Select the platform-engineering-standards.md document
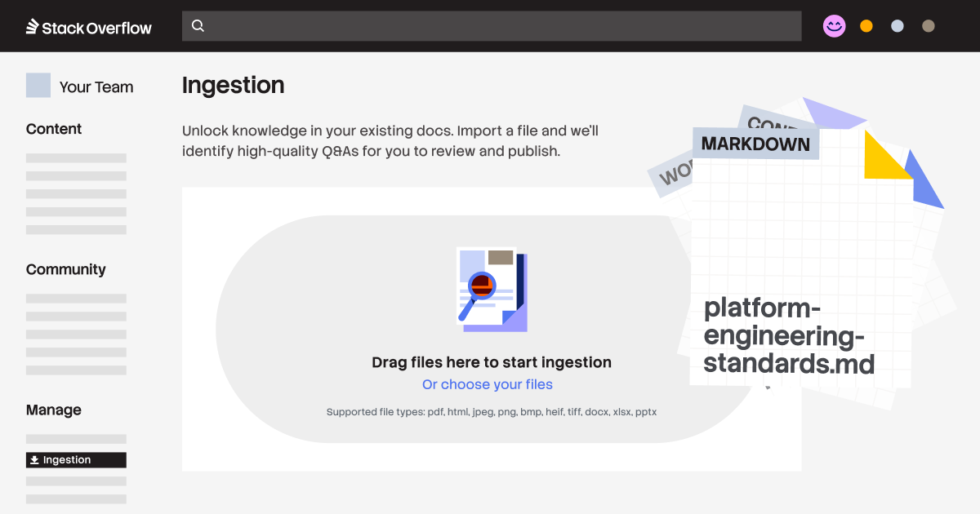The height and width of the screenshot is (514, 980). (788, 335)
